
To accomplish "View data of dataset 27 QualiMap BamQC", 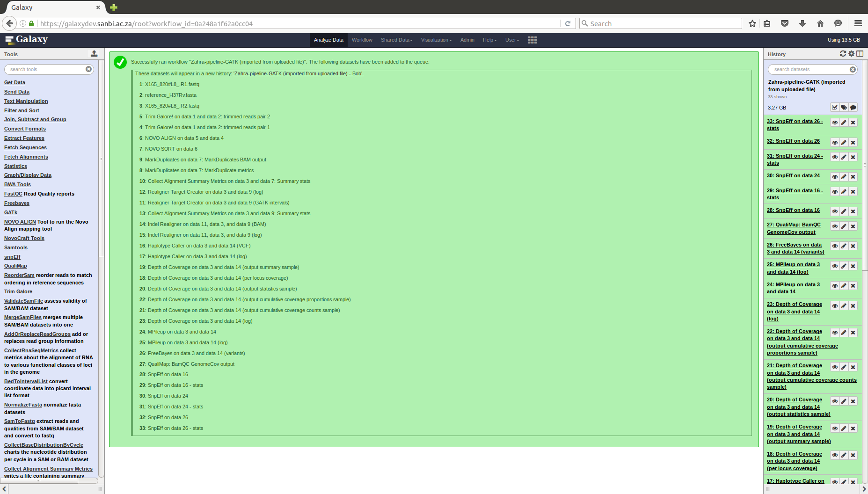I will click(x=834, y=226).
